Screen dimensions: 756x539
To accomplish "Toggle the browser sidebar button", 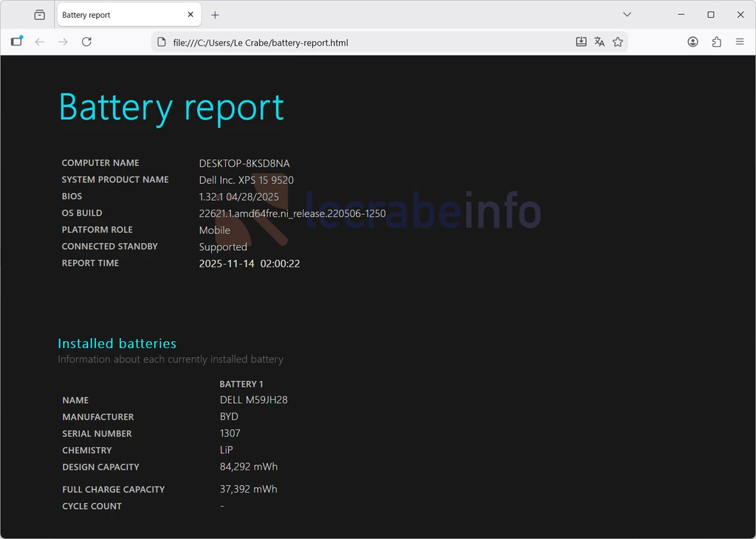I will (x=16, y=42).
